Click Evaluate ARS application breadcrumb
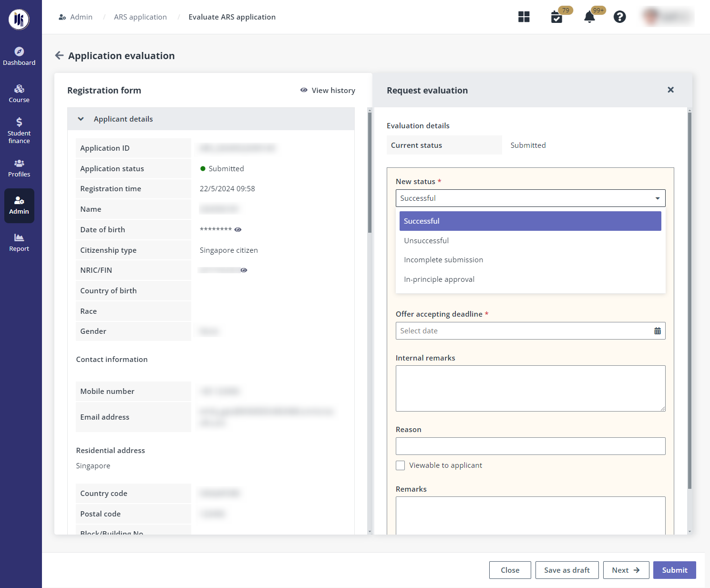The width and height of the screenshot is (710, 588). click(x=232, y=17)
